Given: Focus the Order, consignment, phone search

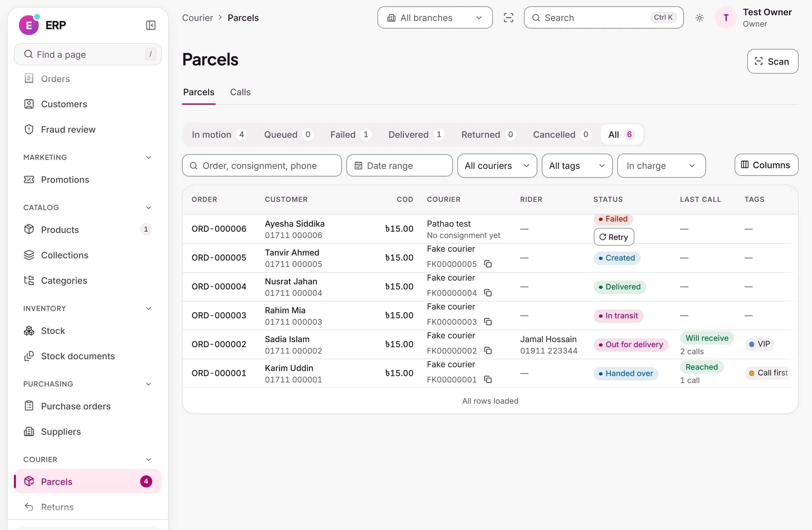Looking at the screenshot, I should [262, 166].
